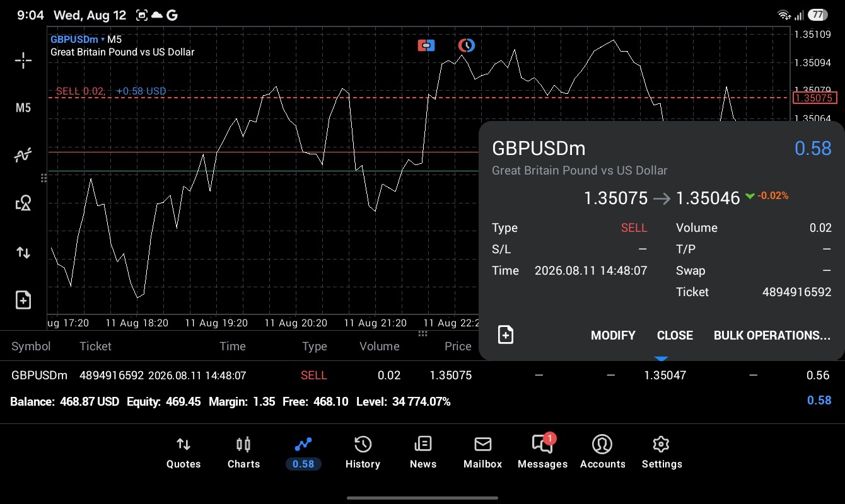This screenshot has height=504, width=845.
Task: Tap the +0.58 USD profit label on chart
Action: point(141,91)
